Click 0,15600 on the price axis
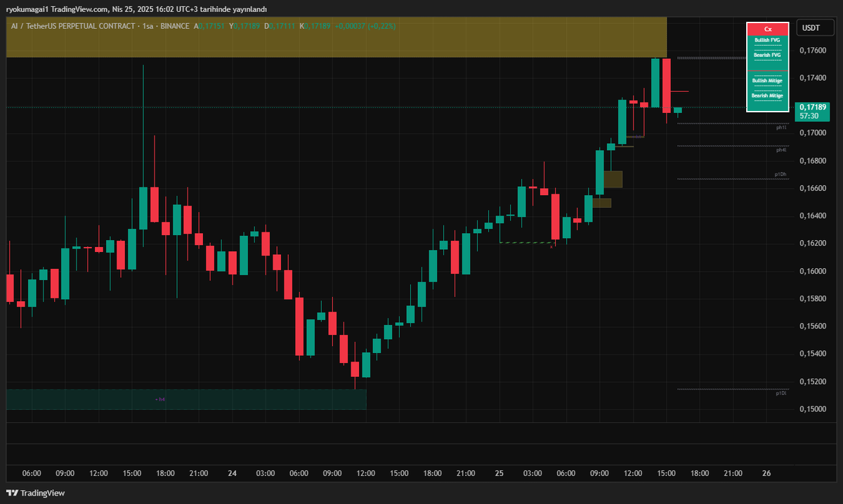The width and height of the screenshot is (843, 504). click(813, 326)
